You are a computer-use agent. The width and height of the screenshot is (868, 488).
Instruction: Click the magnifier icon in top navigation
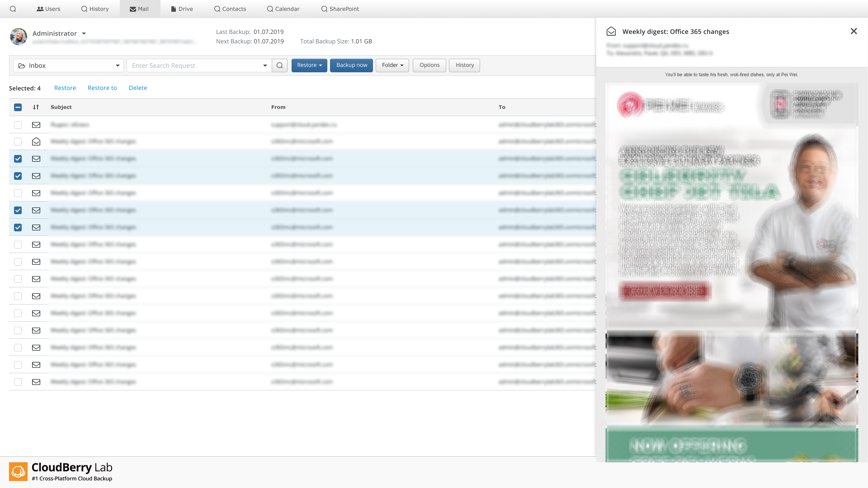tap(13, 9)
